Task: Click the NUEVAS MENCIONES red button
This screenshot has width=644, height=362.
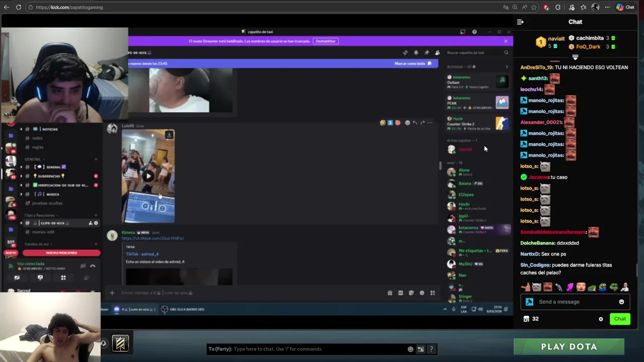Action: coord(61,253)
